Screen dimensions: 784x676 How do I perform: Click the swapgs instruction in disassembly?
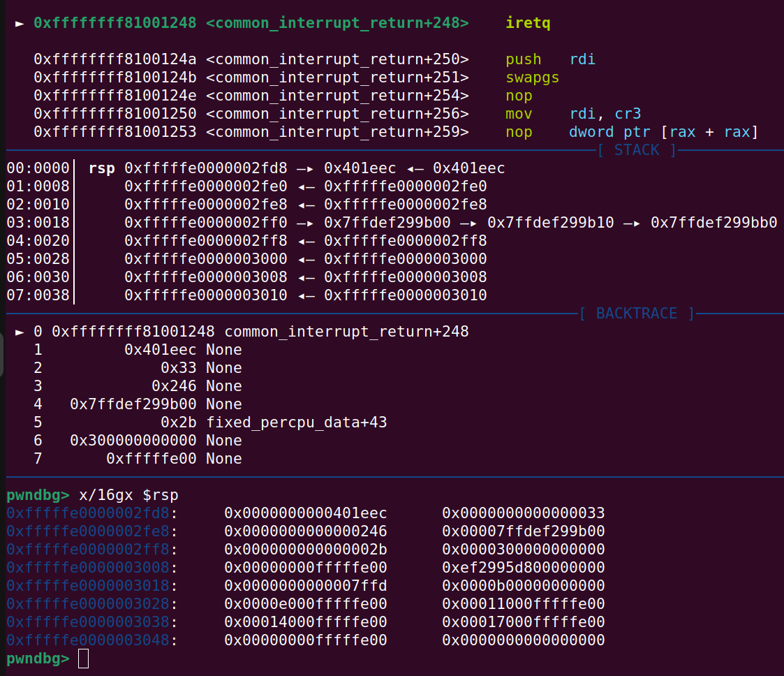pyautogui.click(x=532, y=78)
